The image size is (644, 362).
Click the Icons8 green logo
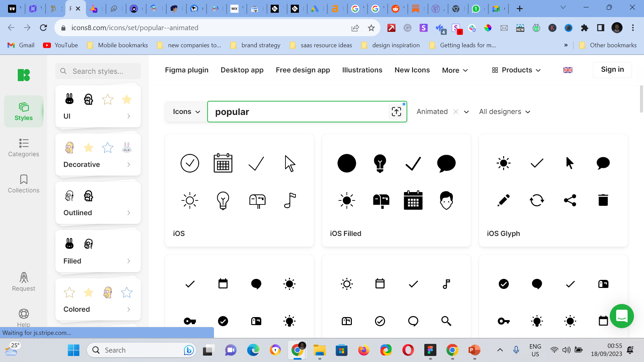click(x=24, y=75)
